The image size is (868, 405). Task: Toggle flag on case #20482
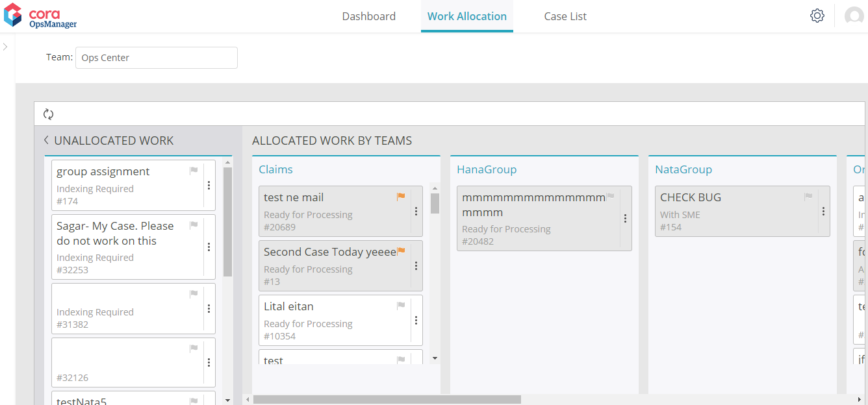[x=610, y=197]
